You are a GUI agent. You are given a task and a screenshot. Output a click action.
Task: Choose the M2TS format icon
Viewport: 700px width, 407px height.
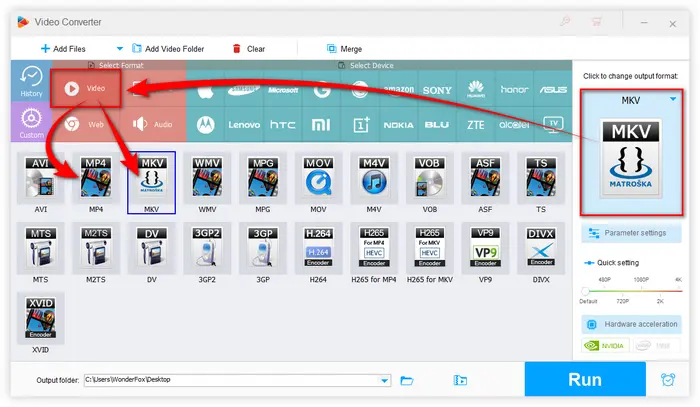pyautogui.click(x=96, y=248)
